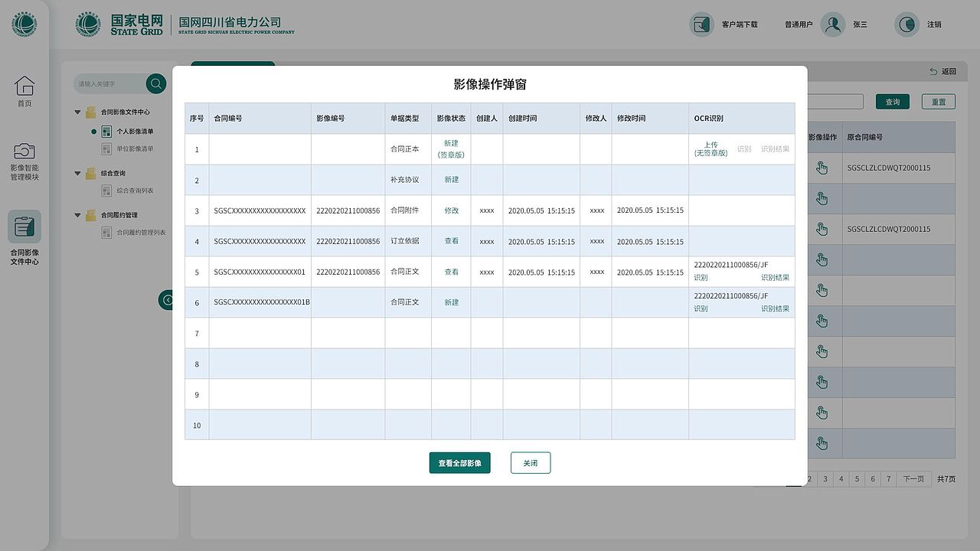Select 个人影像清单 in the tree

(x=135, y=132)
